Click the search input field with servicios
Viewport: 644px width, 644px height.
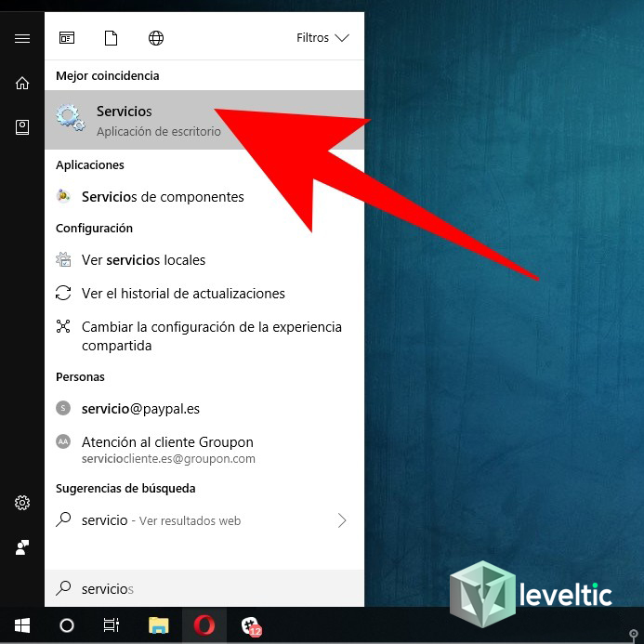tap(204, 589)
